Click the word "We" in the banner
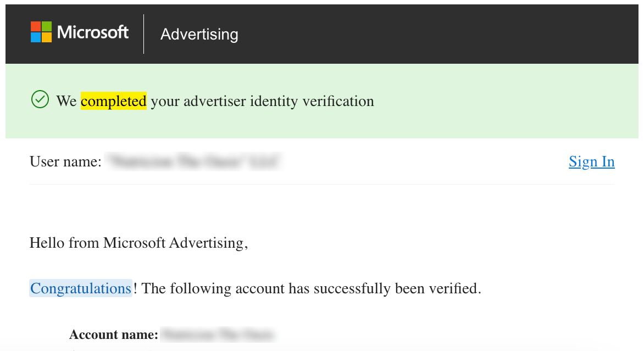644x351 pixels. (x=66, y=101)
